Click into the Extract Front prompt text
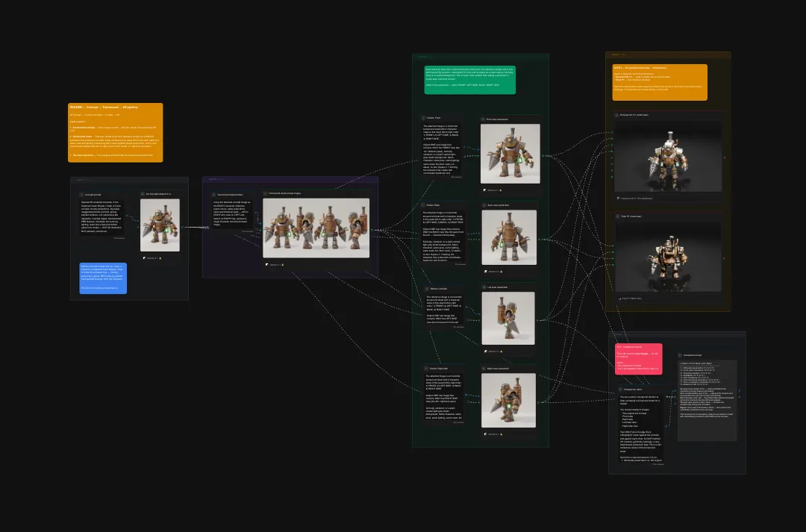806x532 pixels. (442, 149)
